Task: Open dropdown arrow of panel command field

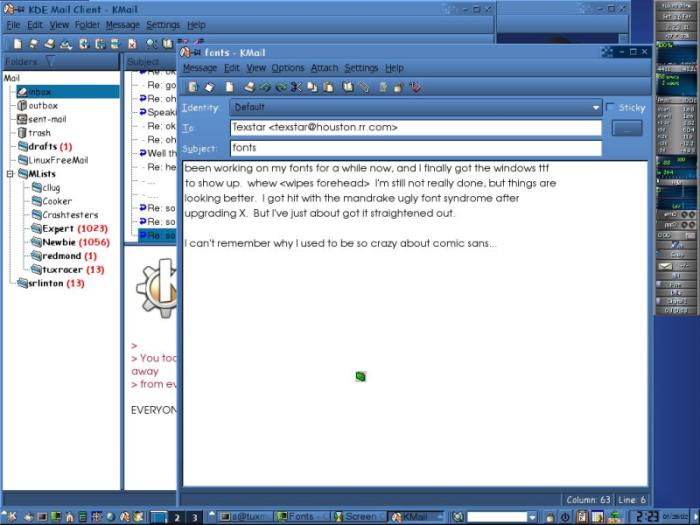Action: (x=532, y=517)
